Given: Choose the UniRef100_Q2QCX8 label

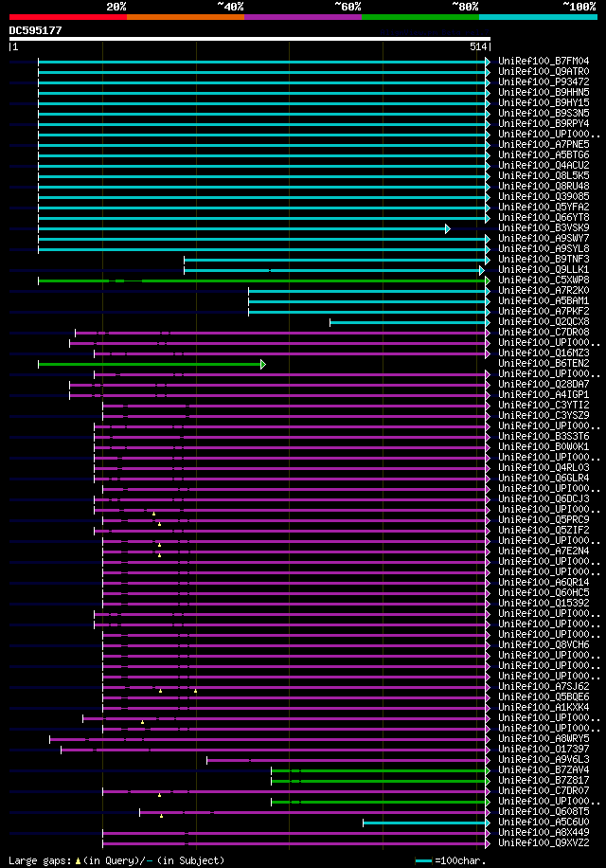Looking at the screenshot, I should [544, 321].
